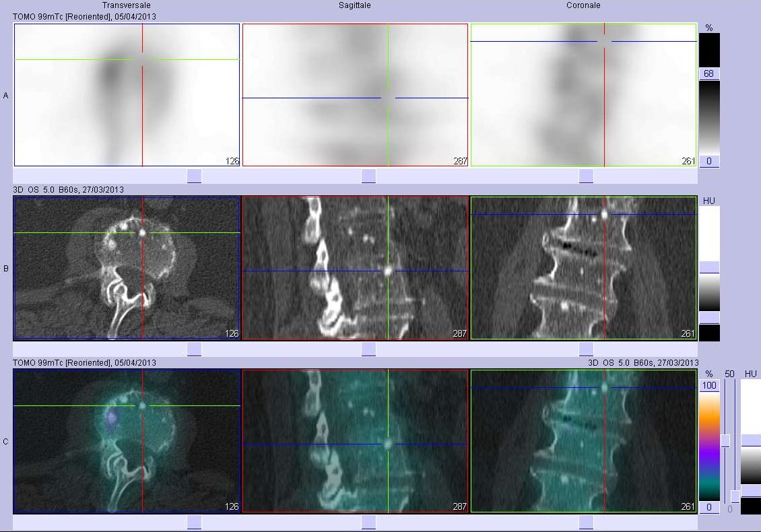Click slice slider handle under row C transverse view

194,523
